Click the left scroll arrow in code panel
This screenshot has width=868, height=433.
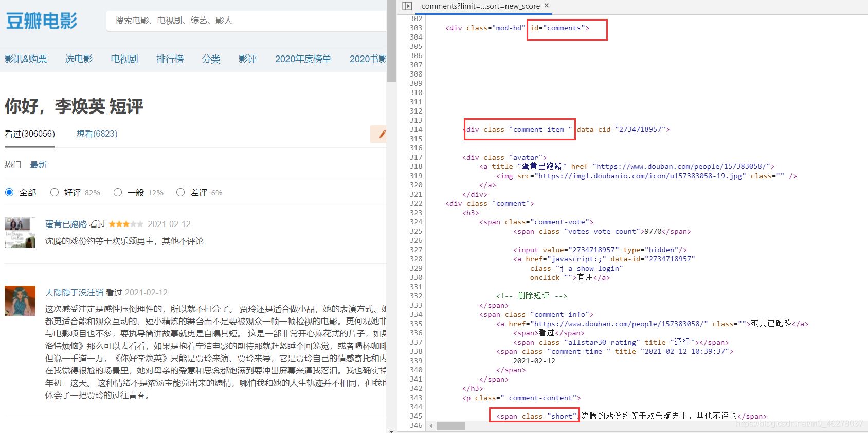pos(431,426)
